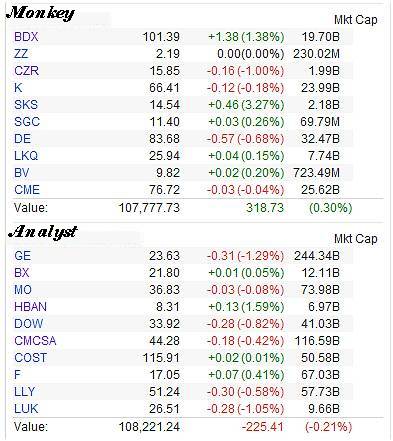Click Mkt Cap header in Analyst table
This screenshot has height=441, width=393.
(x=356, y=239)
